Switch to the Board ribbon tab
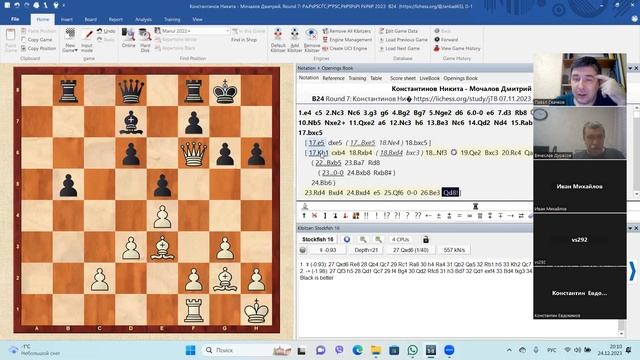 pyautogui.click(x=91, y=19)
